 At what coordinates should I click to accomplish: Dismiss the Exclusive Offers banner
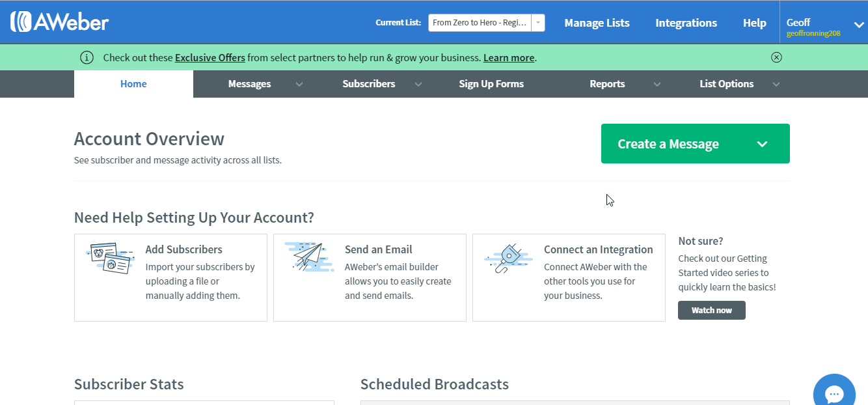click(776, 57)
